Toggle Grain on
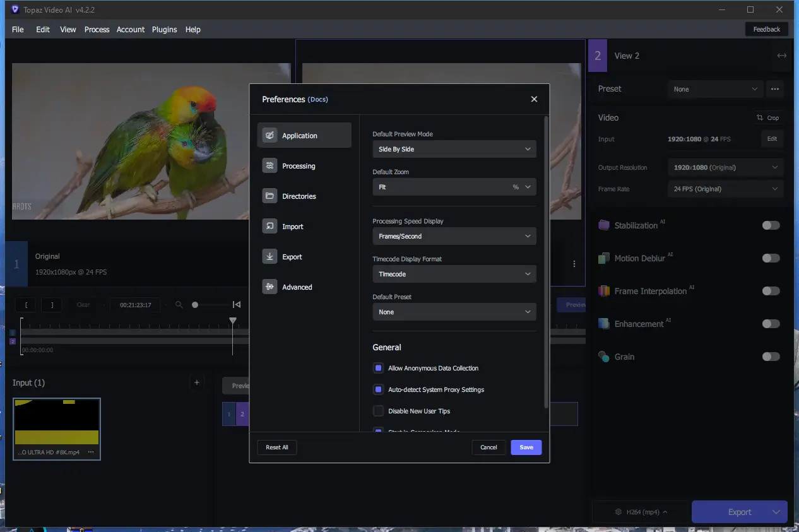799x532 pixels. (771, 357)
